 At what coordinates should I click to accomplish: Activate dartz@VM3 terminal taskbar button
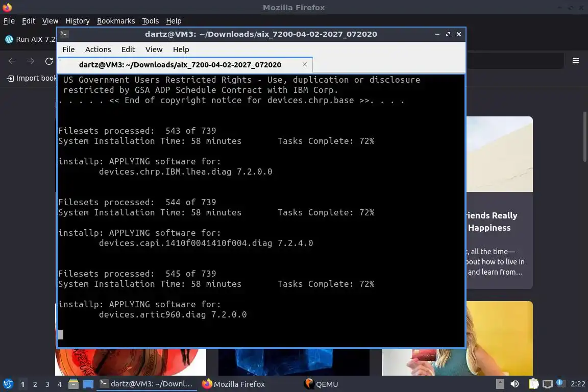pyautogui.click(x=146, y=384)
